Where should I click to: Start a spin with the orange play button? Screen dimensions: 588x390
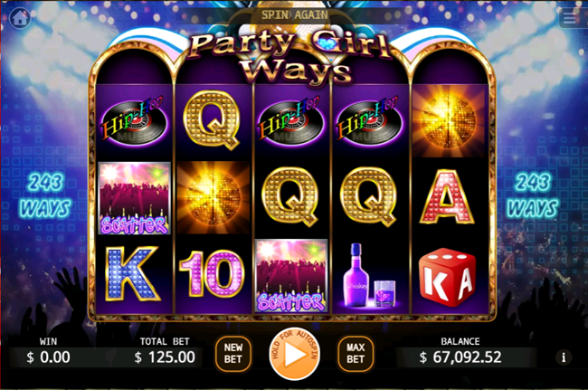click(x=294, y=354)
